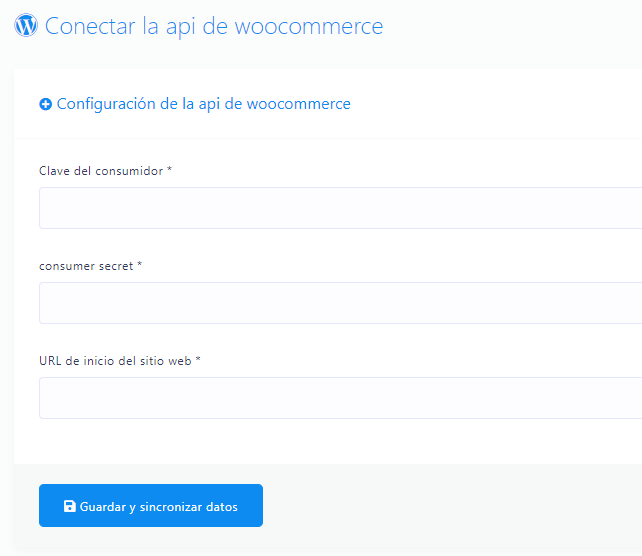This screenshot has height=556, width=642.
Task: Click the word Configuración in the section header
Action: click(x=106, y=104)
